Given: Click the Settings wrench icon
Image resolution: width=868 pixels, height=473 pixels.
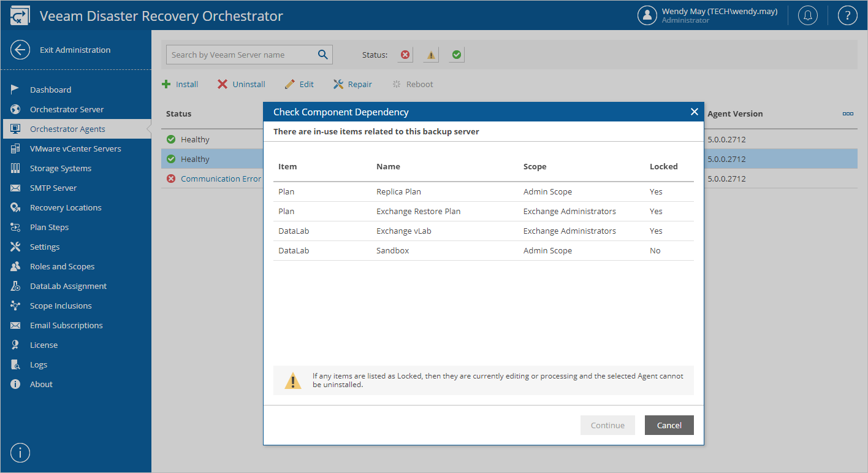Looking at the screenshot, I should [x=16, y=247].
